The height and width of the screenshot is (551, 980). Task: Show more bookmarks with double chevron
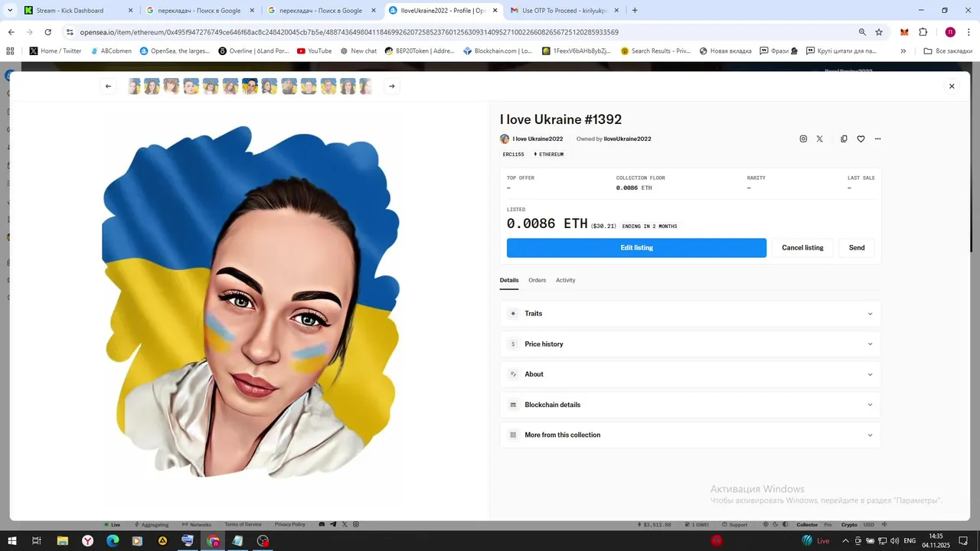[903, 51]
